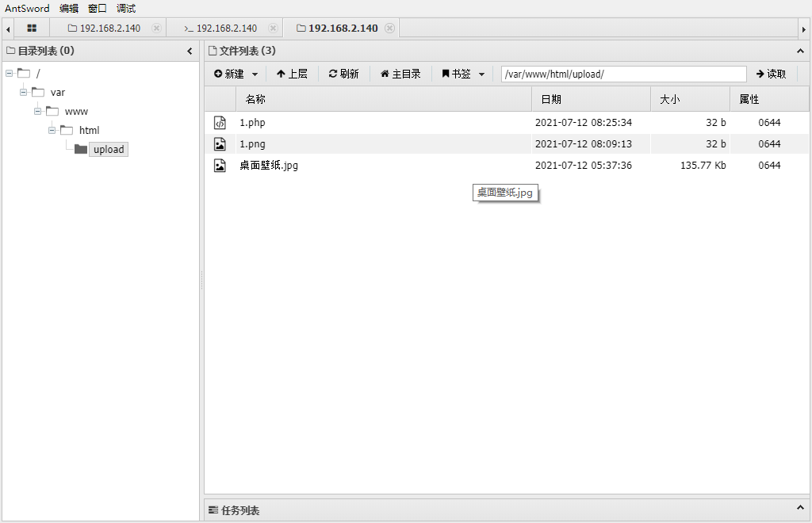The image size is (812, 523).
Task: Open the 调试 menu
Action: [126, 8]
